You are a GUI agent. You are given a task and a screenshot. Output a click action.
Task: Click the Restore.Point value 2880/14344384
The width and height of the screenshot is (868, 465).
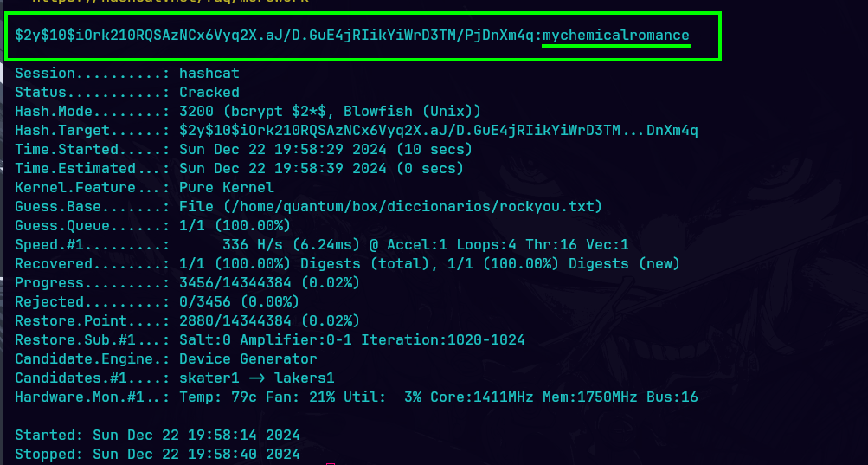click(x=269, y=320)
